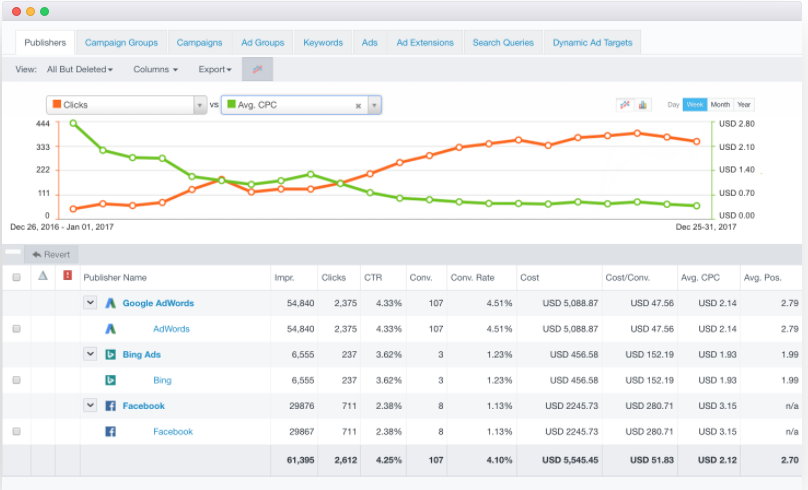Open the Bing Ads publisher link
The image size is (808, 490).
click(x=142, y=354)
